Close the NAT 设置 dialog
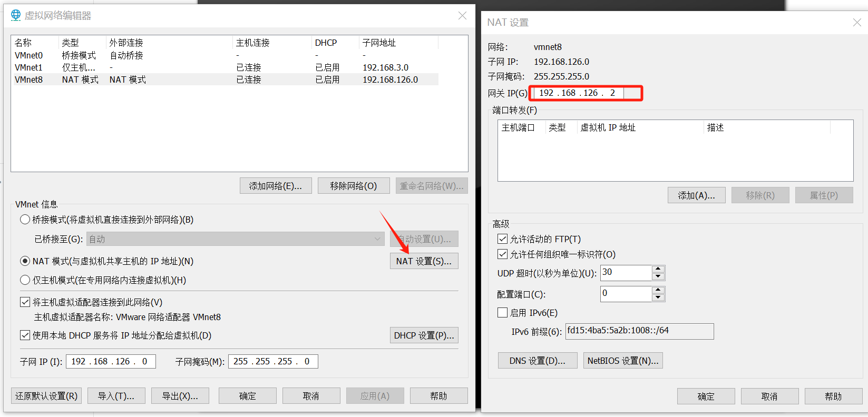Viewport: 868px width, 417px height. coord(857,22)
